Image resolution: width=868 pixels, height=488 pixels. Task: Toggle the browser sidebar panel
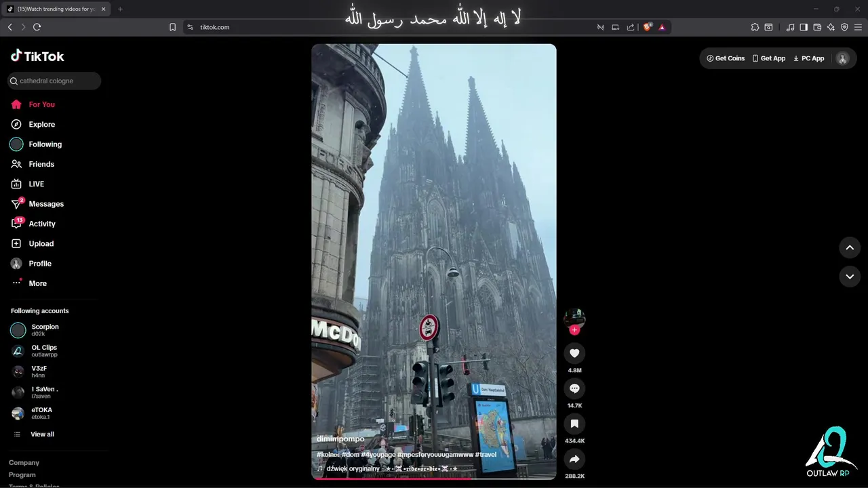coord(804,27)
